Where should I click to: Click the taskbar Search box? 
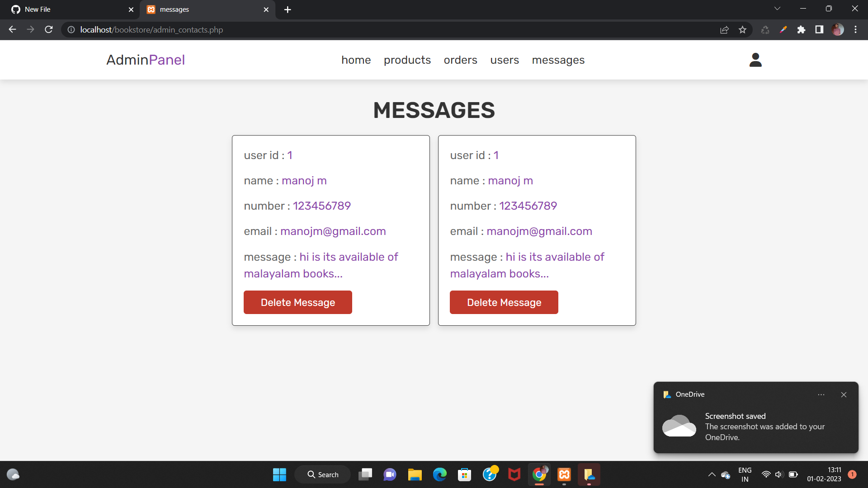pos(323,474)
